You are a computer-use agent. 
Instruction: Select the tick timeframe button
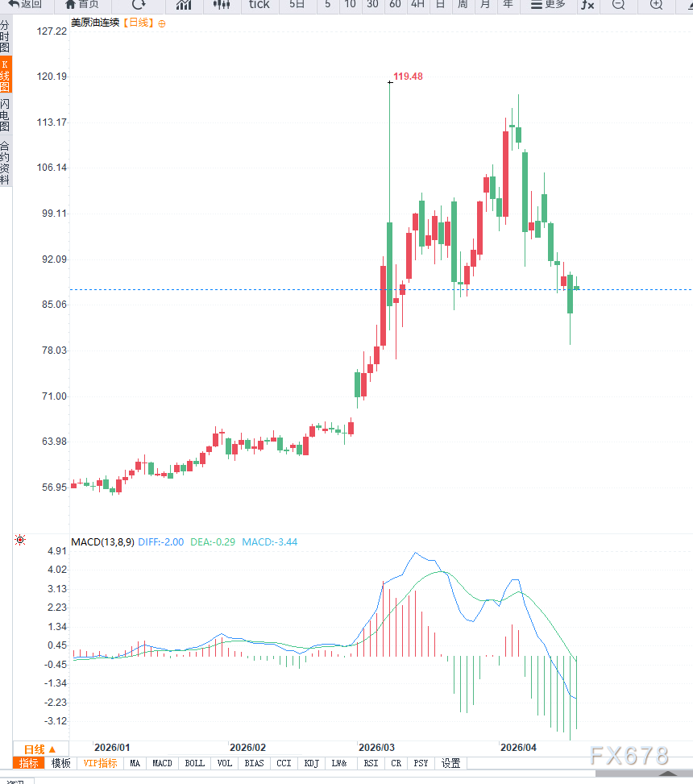pyautogui.click(x=259, y=5)
